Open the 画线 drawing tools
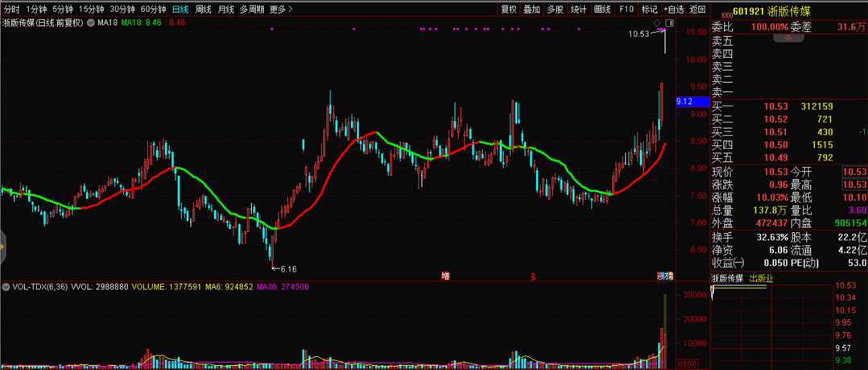This screenshot has width=868, height=370. 602,9
